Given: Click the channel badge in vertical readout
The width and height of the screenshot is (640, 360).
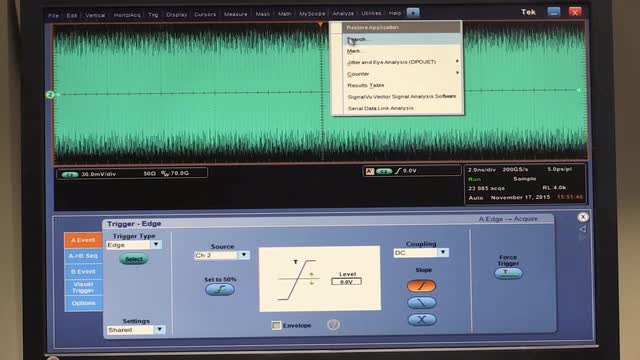Looking at the screenshot, I should (x=69, y=174).
